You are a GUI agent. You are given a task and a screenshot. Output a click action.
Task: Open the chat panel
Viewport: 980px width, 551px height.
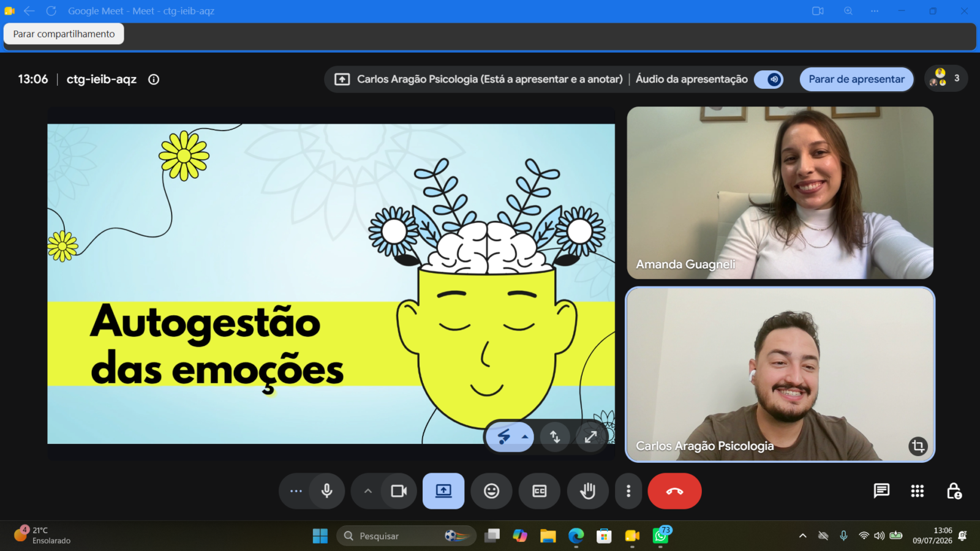click(881, 491)
